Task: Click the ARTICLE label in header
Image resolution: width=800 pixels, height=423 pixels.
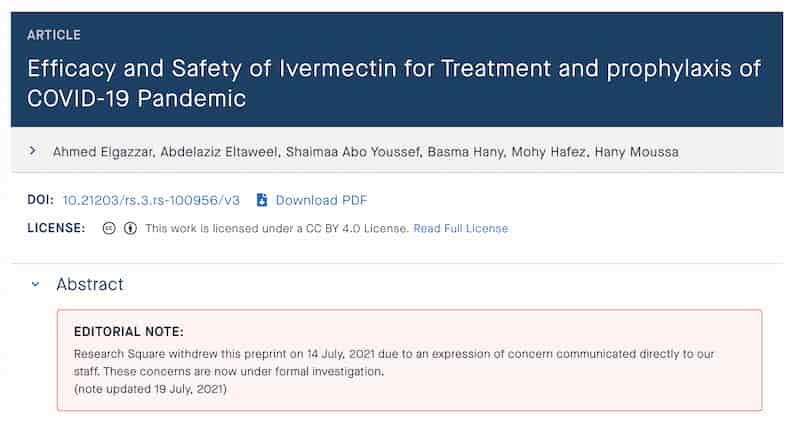Action: point(54,35)
